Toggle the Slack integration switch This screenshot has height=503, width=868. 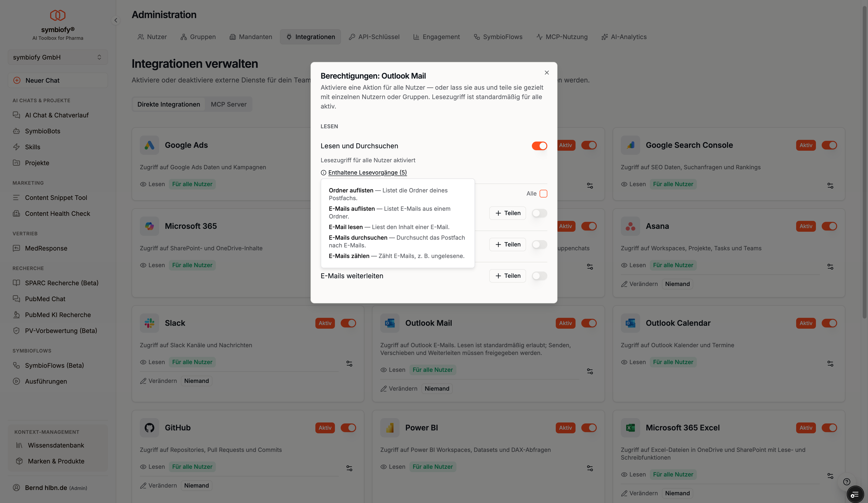348,323
